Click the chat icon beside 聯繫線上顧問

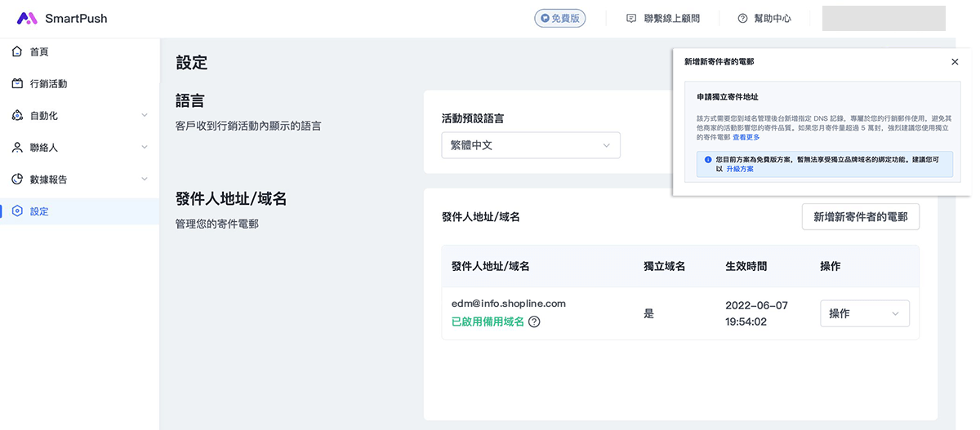click(631, 18)
